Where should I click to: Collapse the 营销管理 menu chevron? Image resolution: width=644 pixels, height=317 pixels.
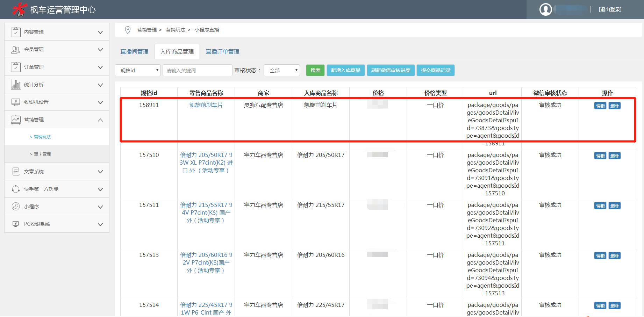(x=100, y=120)
